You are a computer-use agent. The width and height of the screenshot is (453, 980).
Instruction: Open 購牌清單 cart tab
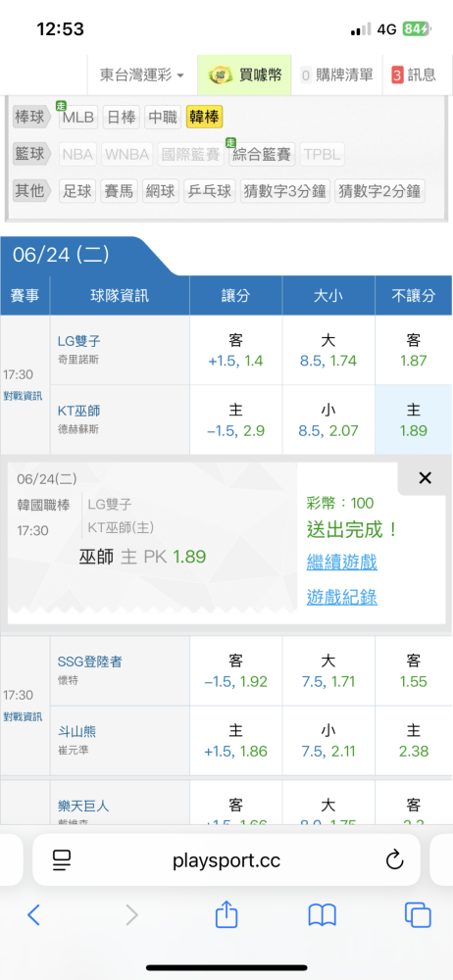point(338,75)
